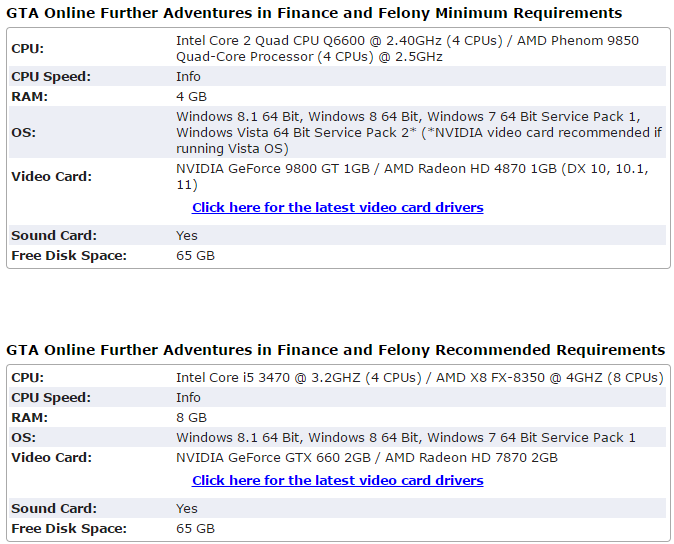The image size is (674, 544).
Task: Select the 8 GB RAM value
Action: [191, 418]
